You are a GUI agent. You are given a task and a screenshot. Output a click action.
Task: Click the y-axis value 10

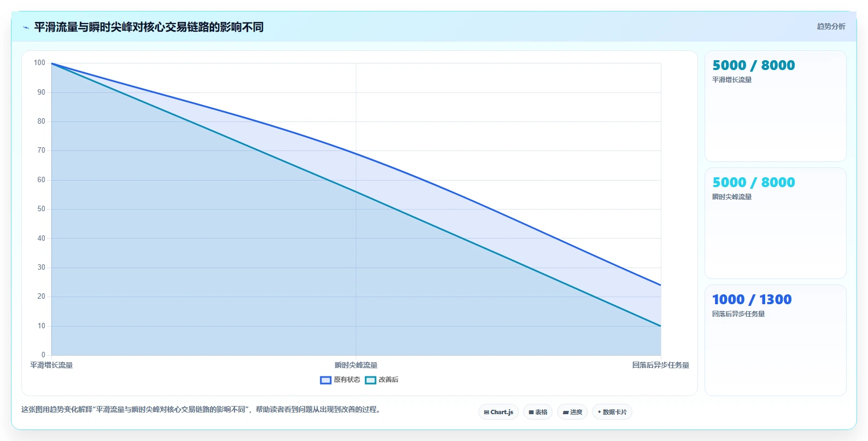pyautogui.click(x=41, y=326)
